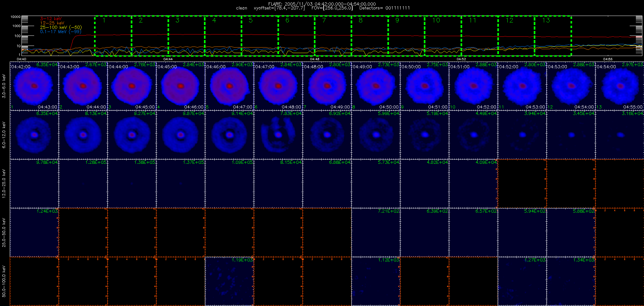Click the 'Detectors= 001111111' header text
This screenshot has height=306, width=644.
tap(384, 8)
